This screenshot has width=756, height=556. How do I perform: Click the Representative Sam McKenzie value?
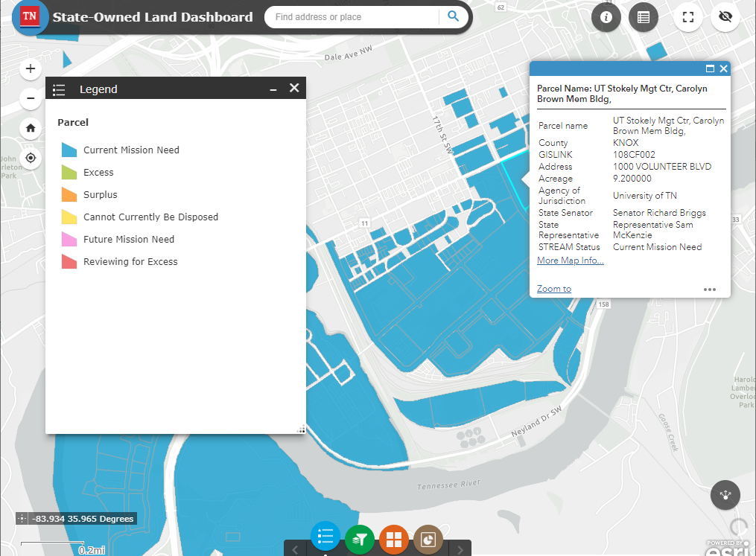coord(652,230)
